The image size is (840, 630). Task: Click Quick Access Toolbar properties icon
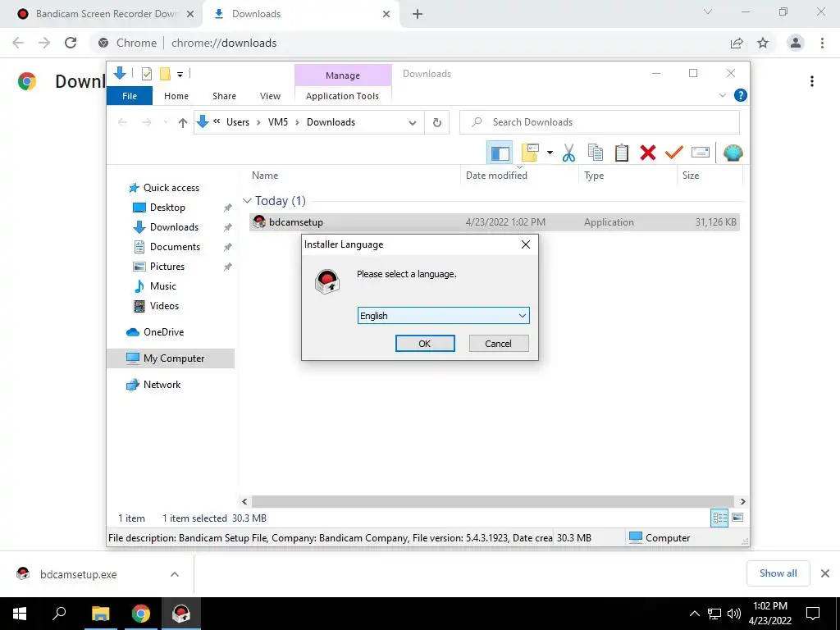click(146, 74)
